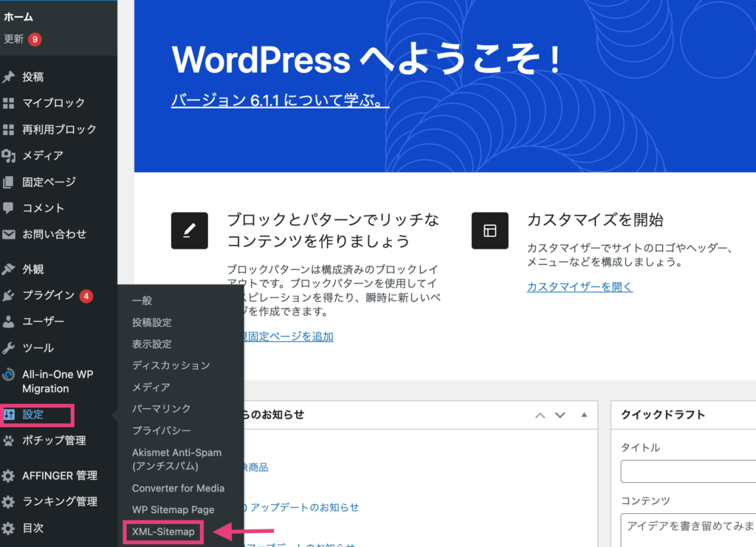Select 一般 in the settings submenu
This screenshot has width=756, height=547.
click(x=142, y=300)
